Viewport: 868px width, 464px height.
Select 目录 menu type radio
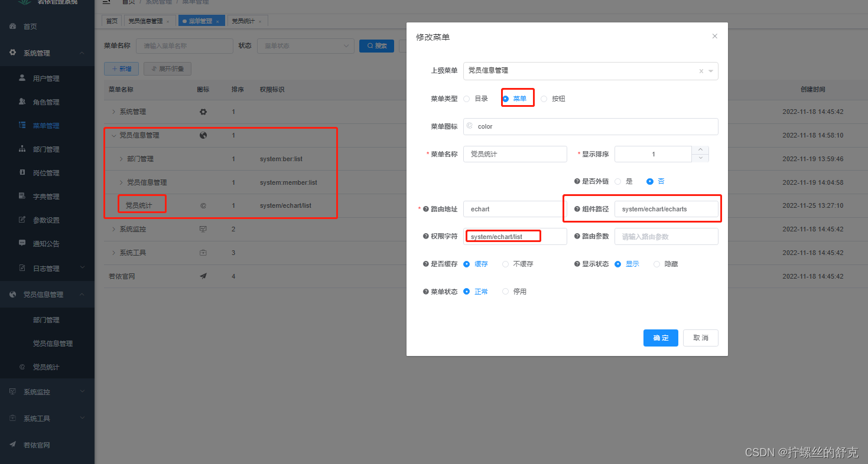[x=467, y=99]
